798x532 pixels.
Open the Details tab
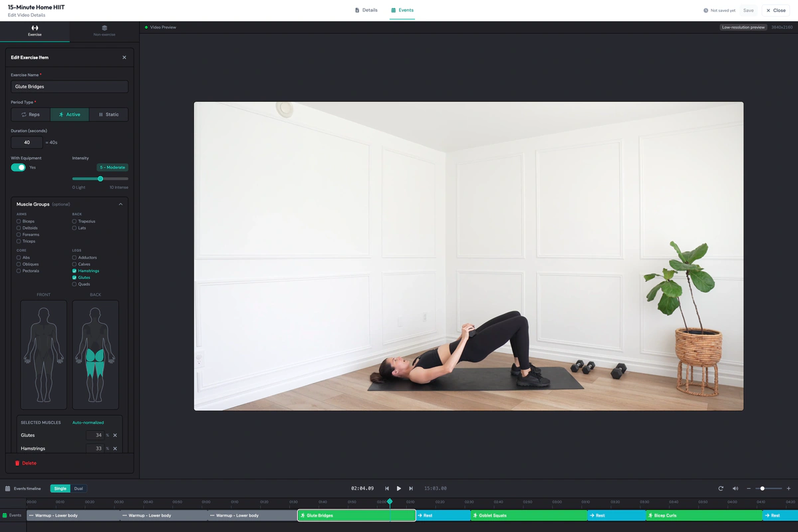click(x=366, y=10)
